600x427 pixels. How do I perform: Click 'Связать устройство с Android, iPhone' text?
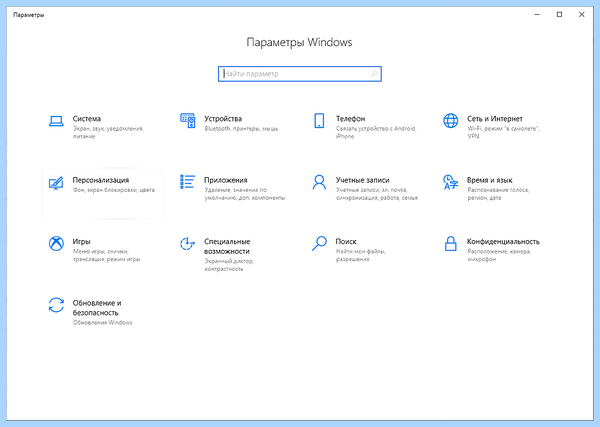(x=376, y=132)
